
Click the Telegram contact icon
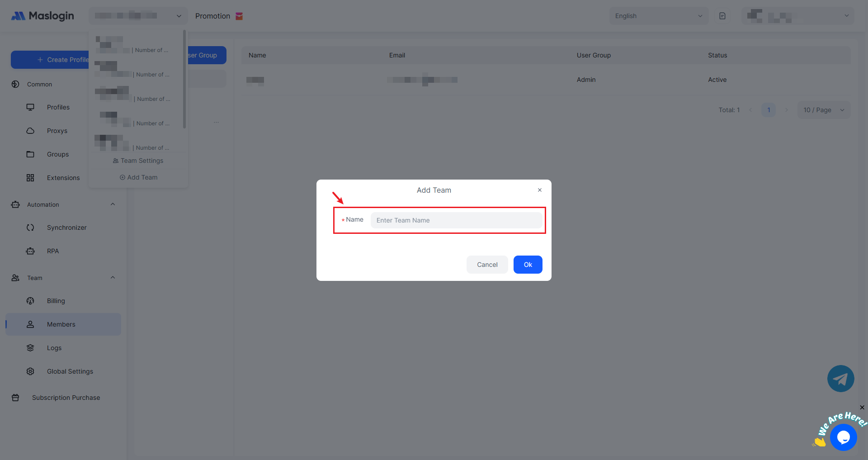tap(840, 379)
